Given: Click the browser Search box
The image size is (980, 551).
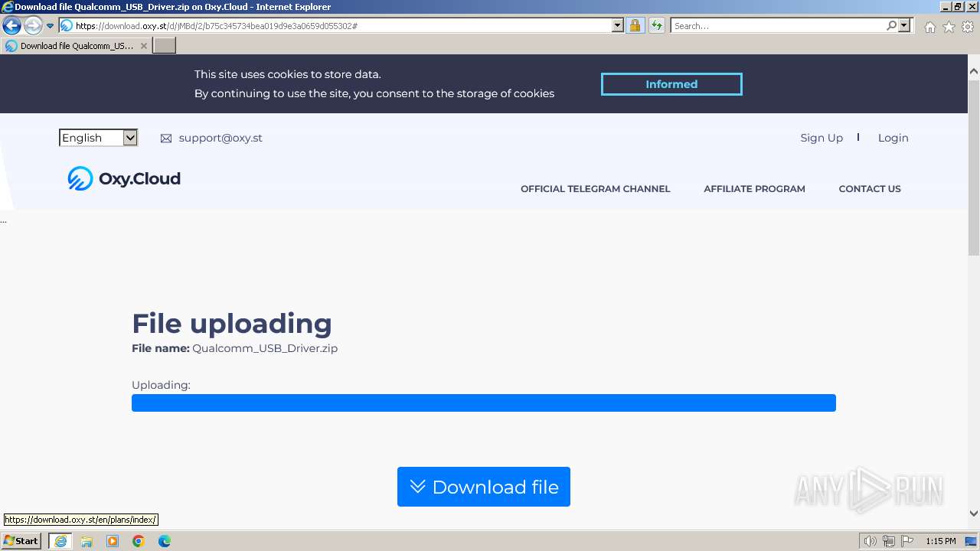Looking at the screenshot, I should point(777,26).
